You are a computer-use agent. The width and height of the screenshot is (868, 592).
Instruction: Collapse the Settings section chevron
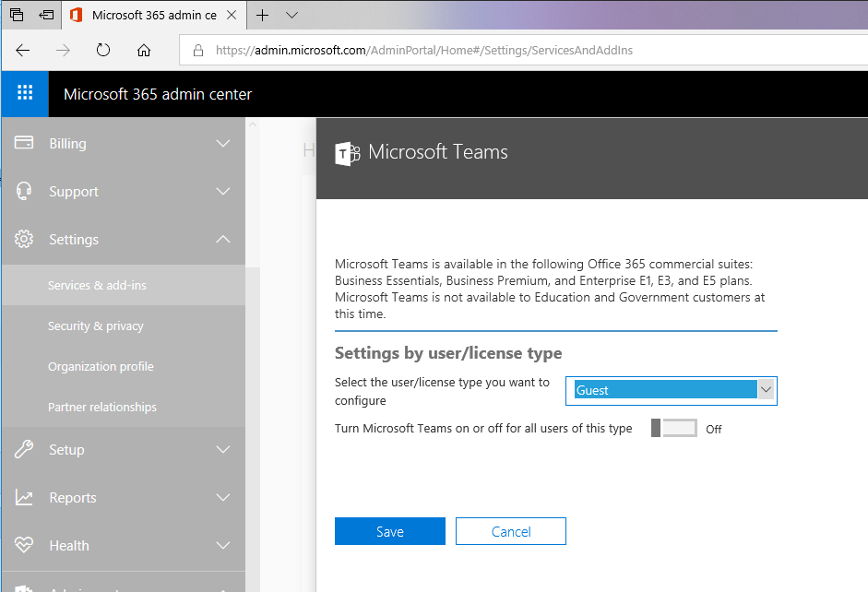[223, 239]
